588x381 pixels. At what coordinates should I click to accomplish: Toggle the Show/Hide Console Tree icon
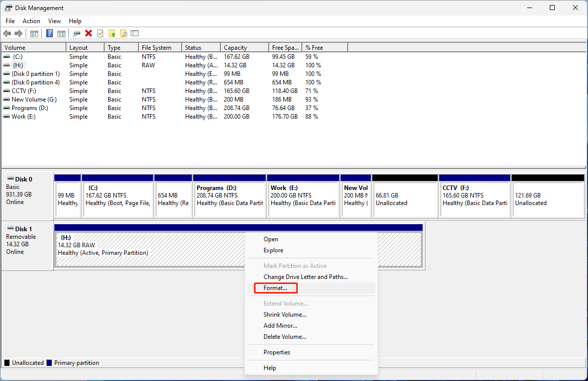[34, 34]
